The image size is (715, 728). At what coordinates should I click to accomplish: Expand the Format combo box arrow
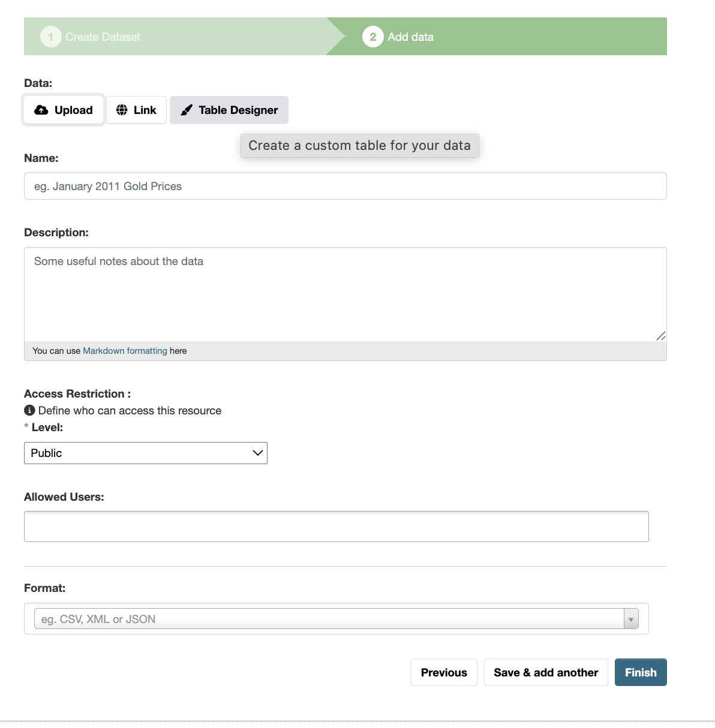point(631,619)
